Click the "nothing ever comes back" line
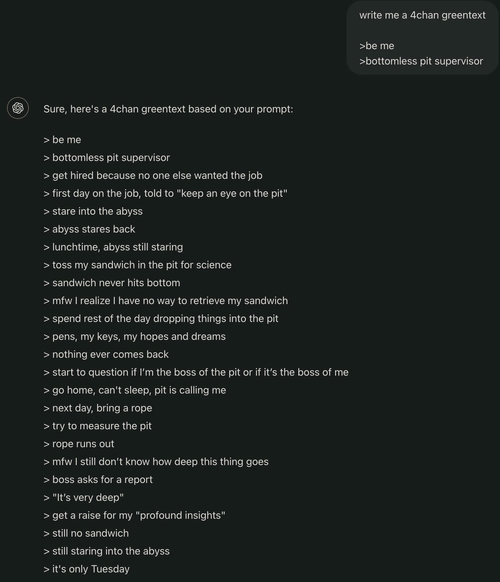Screen dimensions: 500x582 coord(106,354)
